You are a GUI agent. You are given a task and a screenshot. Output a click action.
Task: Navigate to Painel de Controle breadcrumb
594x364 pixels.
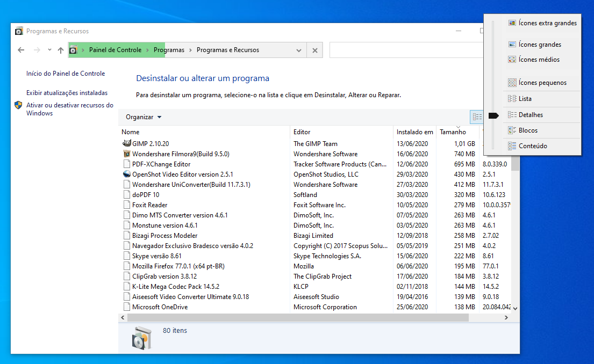(115, 50)
